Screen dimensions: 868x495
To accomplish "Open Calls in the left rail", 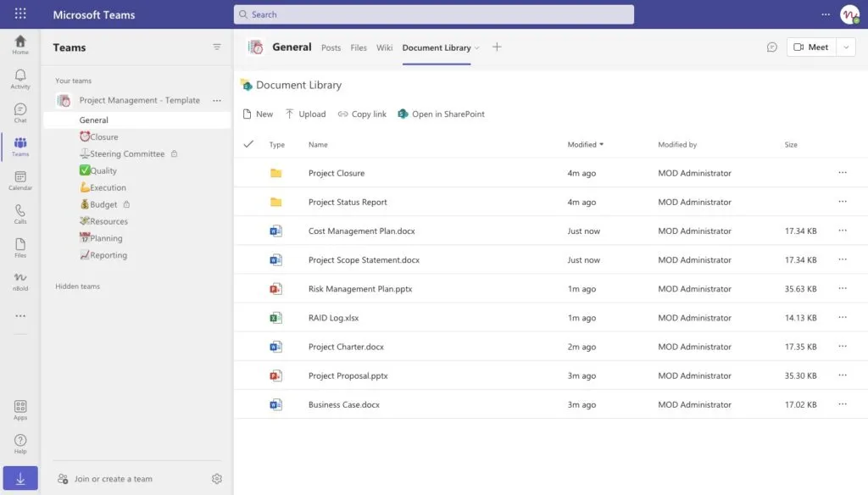I will (x=20, y=214).
